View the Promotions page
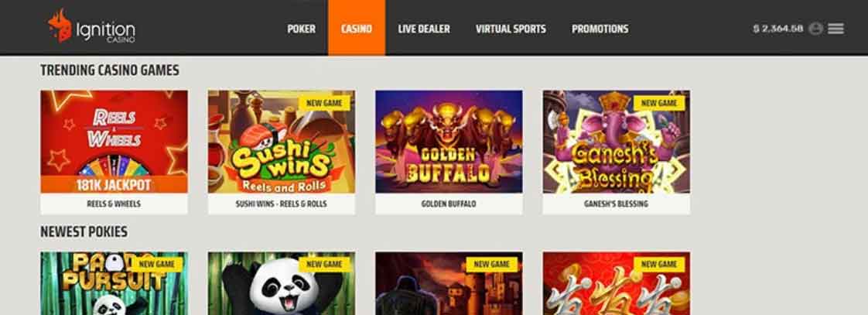This screenshot has height=315, width=868. [600, 29]
